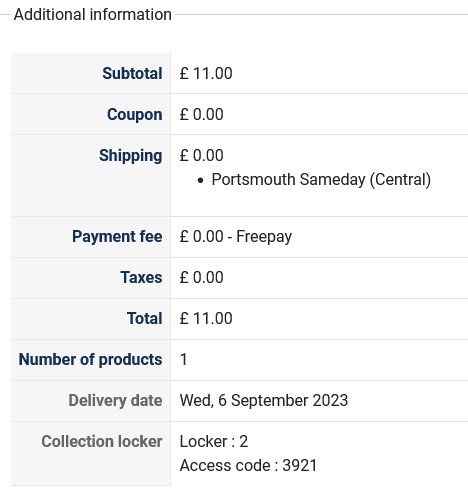Click the date Wed, 6 September 2023

point(264,400)
